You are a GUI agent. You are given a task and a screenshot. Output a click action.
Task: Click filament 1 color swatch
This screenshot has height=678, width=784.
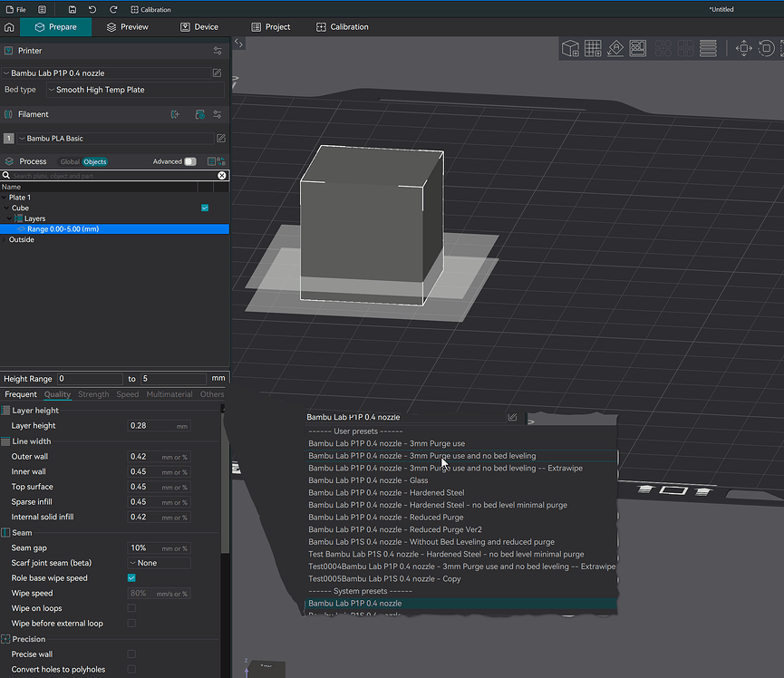click(x=8, y=139)
